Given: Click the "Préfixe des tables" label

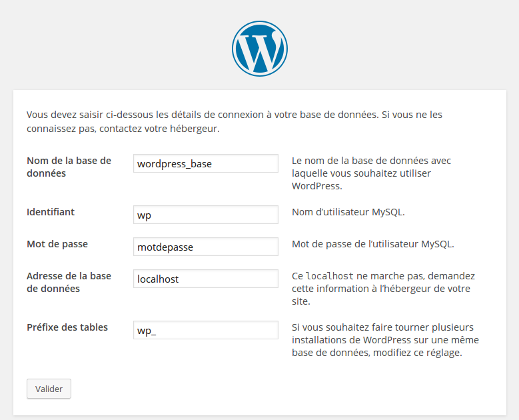Looking at the screenshot, I should [x=67, y=327].
